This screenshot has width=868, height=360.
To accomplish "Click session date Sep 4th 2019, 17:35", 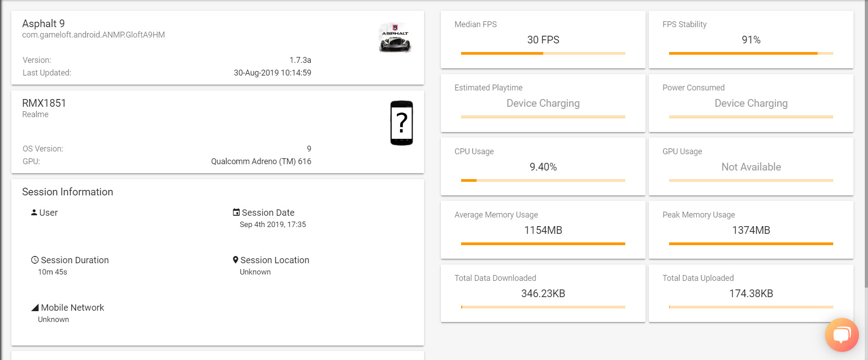I will (273, 224).
